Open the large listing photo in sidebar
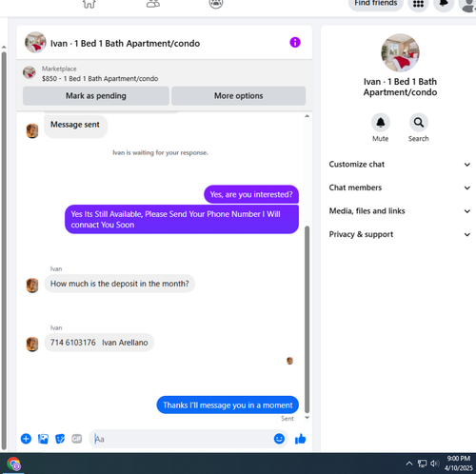 pyautogui.click(x=400, y=53)
